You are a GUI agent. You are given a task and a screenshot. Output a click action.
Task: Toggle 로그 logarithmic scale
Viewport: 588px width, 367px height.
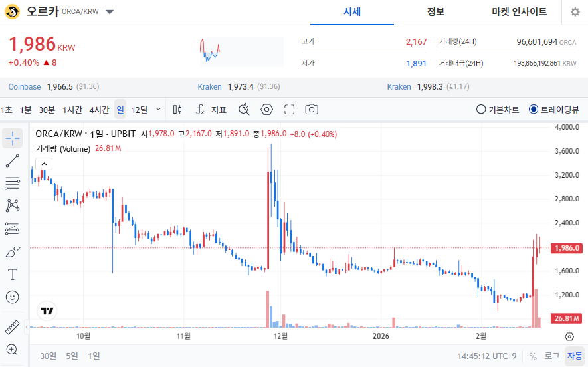[x=552, y=356]
